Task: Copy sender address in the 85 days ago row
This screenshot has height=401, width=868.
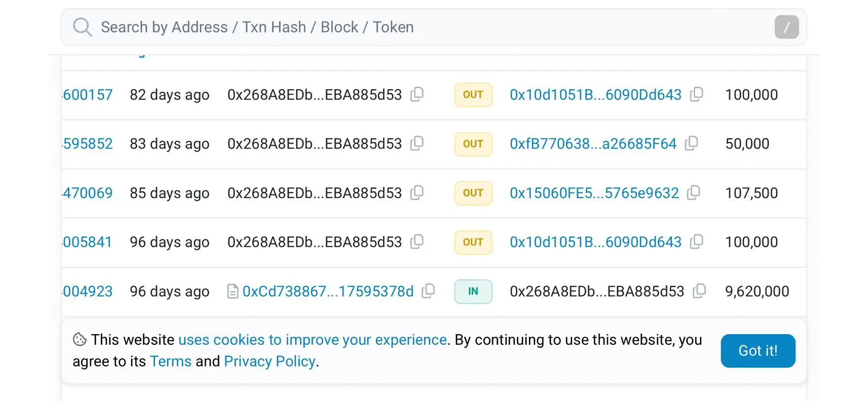Action: point(417,193)
